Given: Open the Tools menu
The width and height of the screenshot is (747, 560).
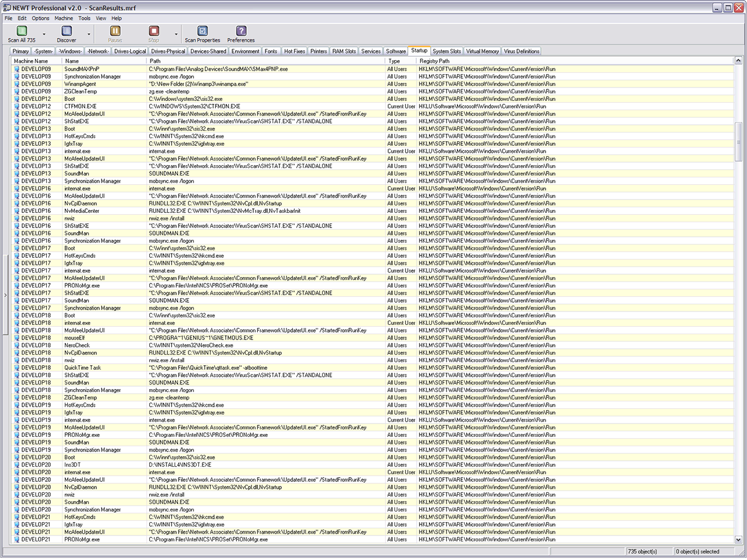Looking at the screenshot, I should pos(85,18).
